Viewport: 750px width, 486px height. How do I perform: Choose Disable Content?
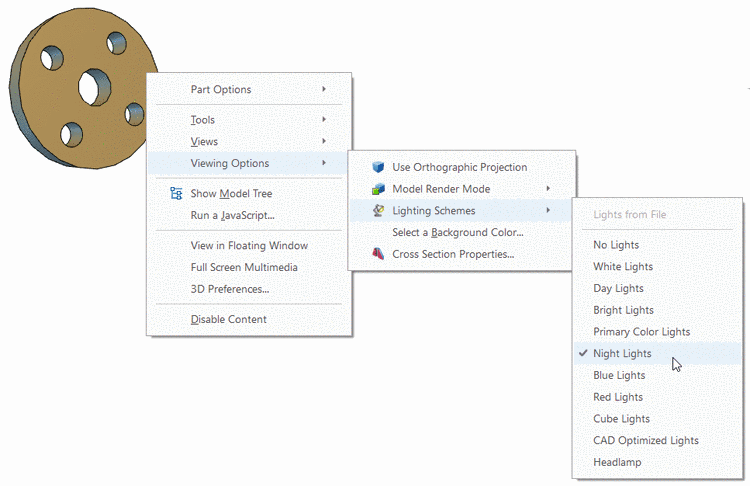point(249,319)
